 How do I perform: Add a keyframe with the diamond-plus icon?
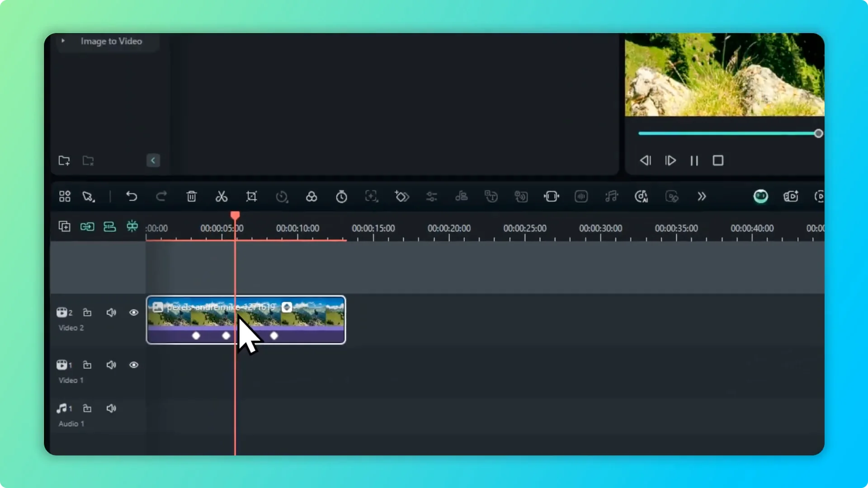[401, 197]
